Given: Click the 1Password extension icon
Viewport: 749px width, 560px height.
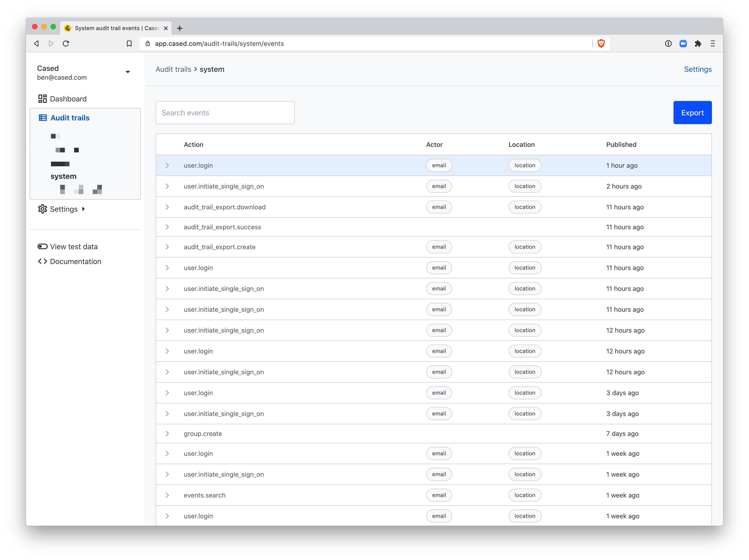Looking at the screenshot, I should [x=668, y=43].
